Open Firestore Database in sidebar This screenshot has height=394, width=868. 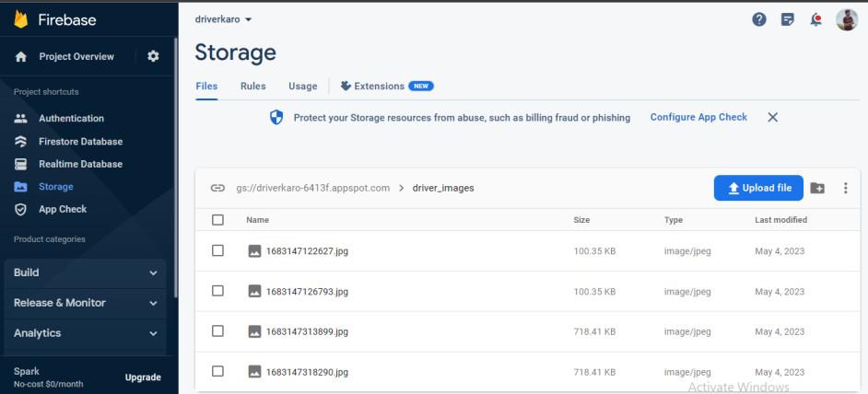[80, 142]
